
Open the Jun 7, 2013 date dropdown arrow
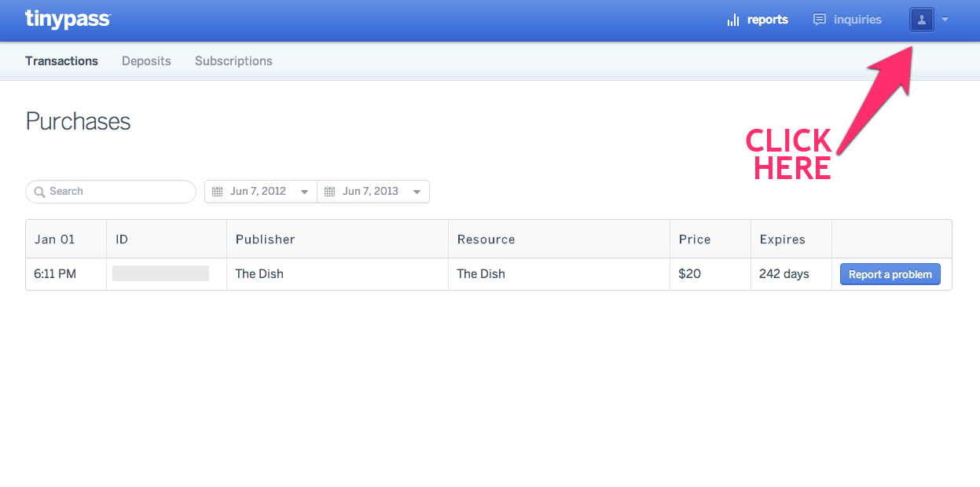pos(417,192)
